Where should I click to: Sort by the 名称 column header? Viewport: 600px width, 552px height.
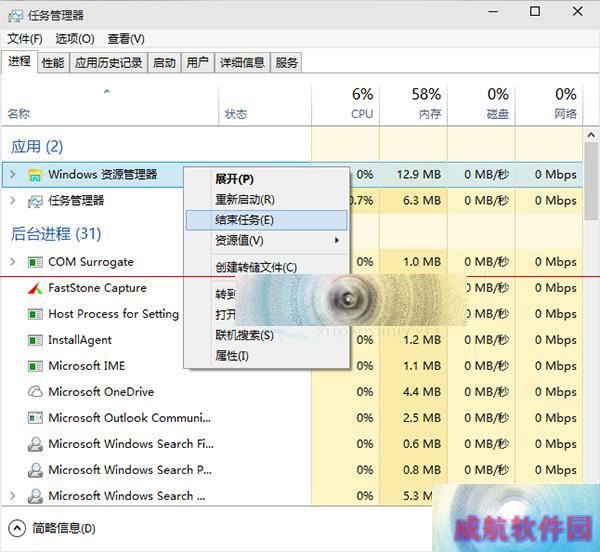19,114
